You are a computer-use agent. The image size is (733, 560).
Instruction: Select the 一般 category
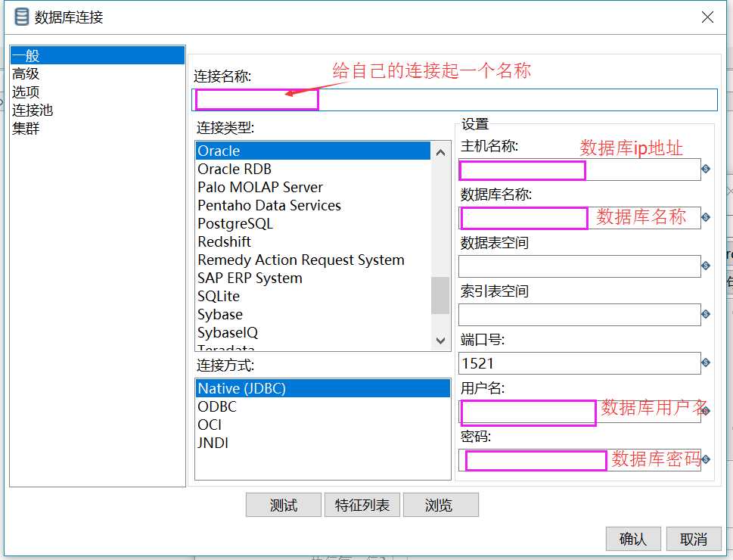click(x=98, y=55)
